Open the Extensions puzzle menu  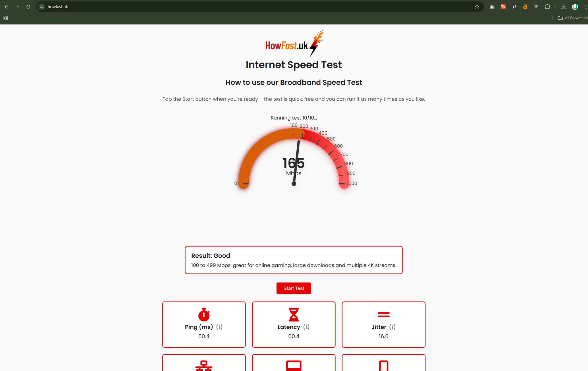click(547, 7)
